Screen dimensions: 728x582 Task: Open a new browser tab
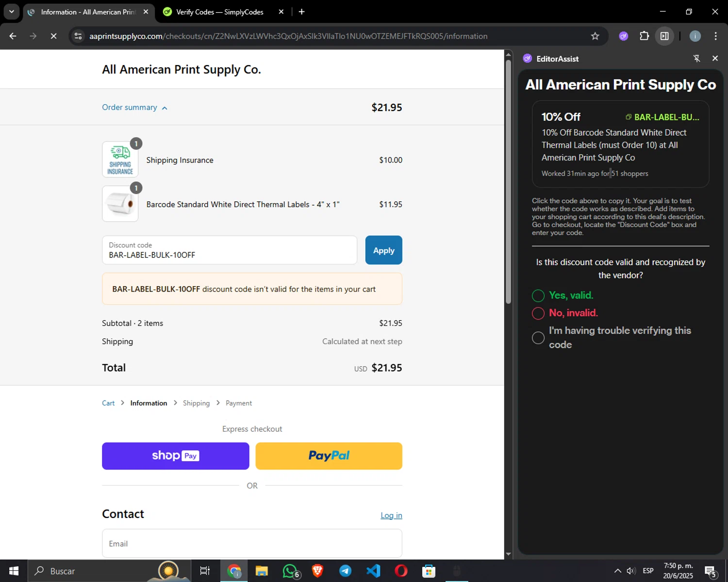point(302,12)
